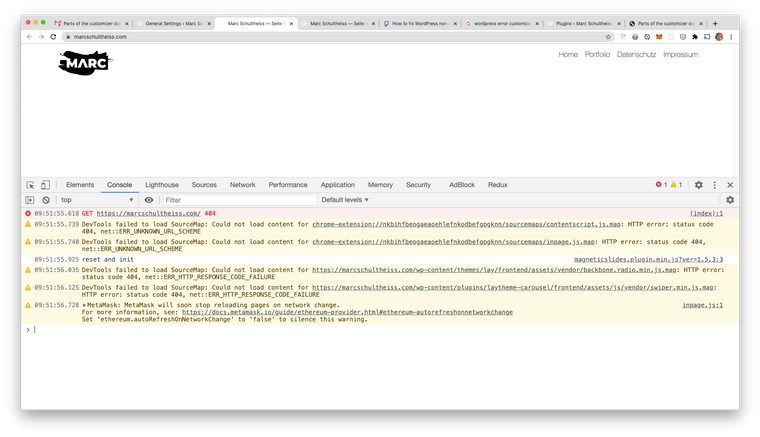Viewport: 760px width, 437px height.
Task: Open the Portfolio page link
Action: point(597,54)
